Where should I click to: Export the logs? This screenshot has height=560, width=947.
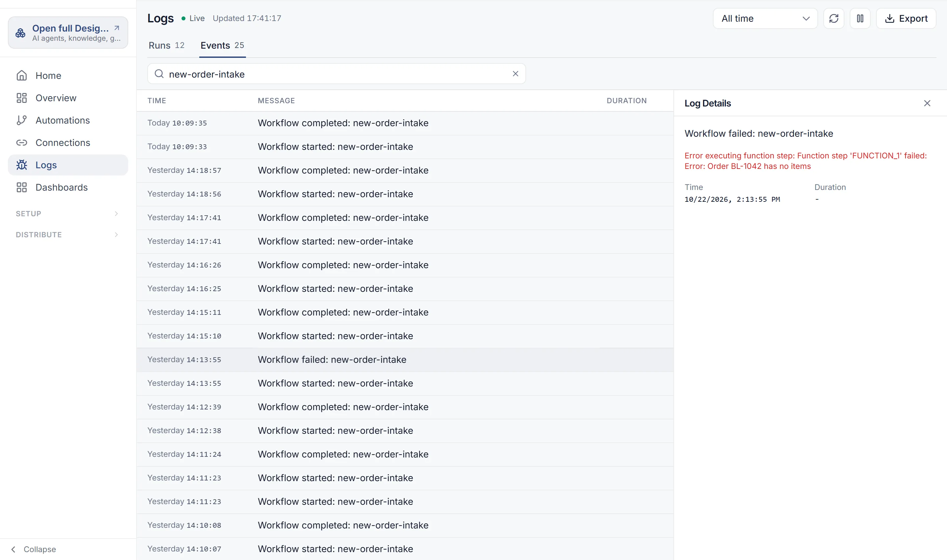click(906, 18)
